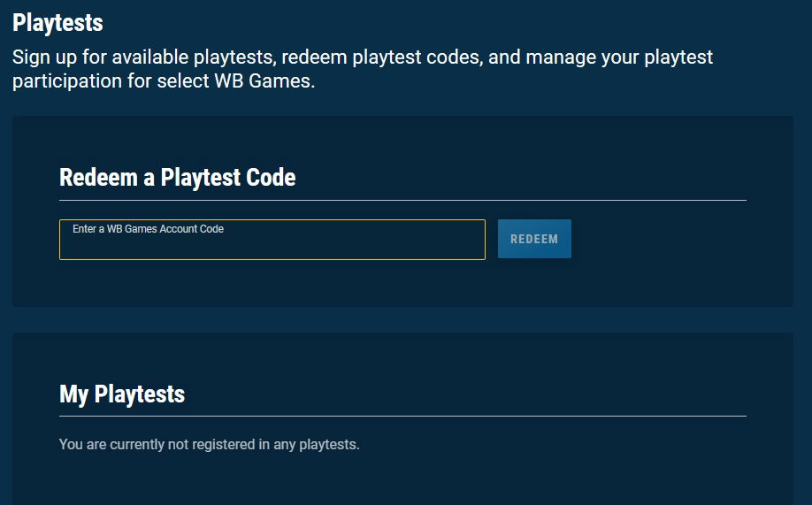Click the word "Code" in the Redeem heading
The height and width of the screenshot is (505, 812).
pyautogui.click(x=271, y=178)
